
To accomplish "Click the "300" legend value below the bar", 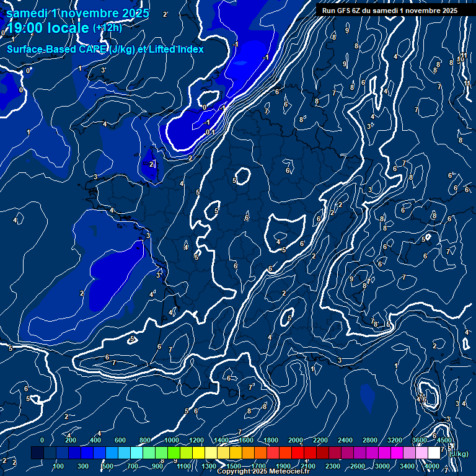I will (x=83, y=466).
